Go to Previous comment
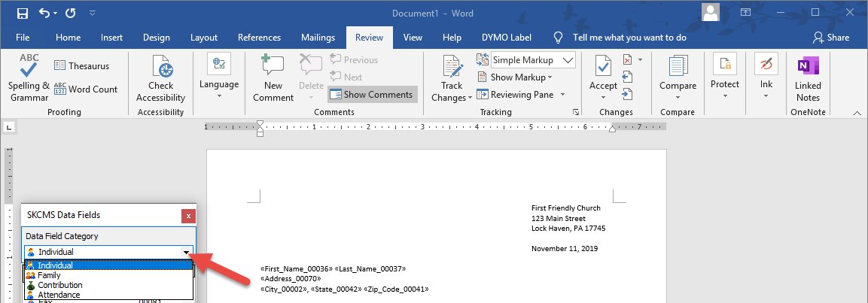 tap(354, 59)
